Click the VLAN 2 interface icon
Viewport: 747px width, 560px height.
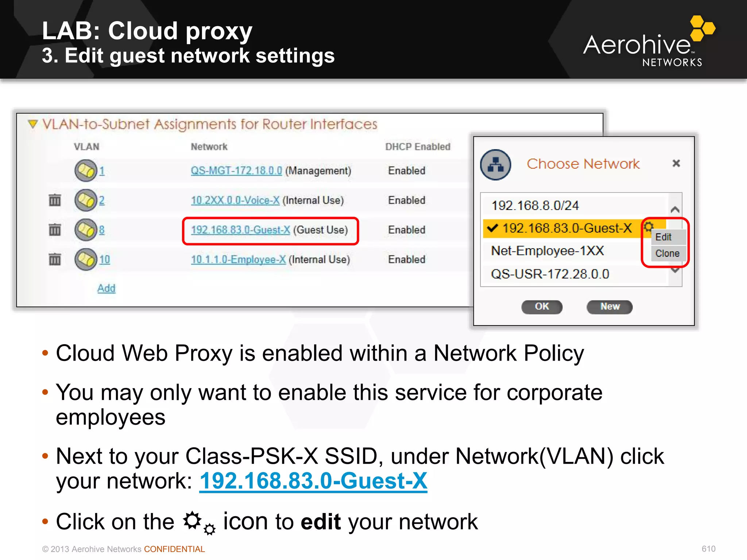point(86,200)
